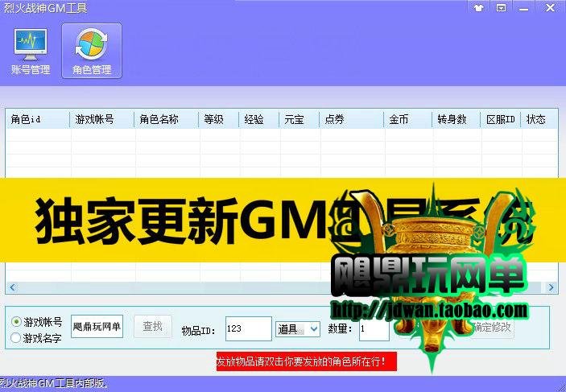This screenshot has height=392, width=566.
Task: Focus the 物品ID input field
Action: pos(248,328)
